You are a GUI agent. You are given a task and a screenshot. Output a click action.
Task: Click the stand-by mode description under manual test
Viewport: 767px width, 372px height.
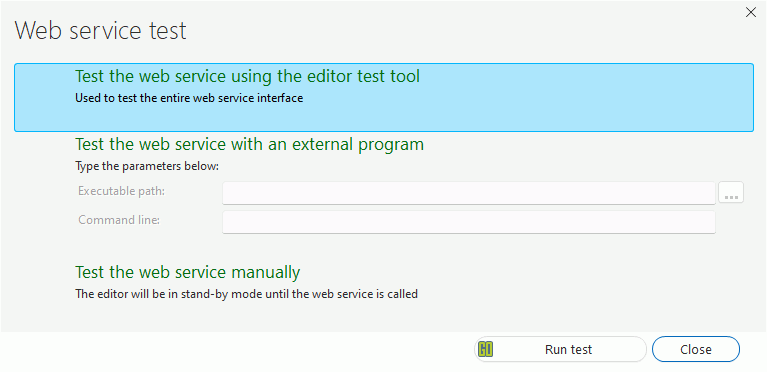tap(246, 294)
